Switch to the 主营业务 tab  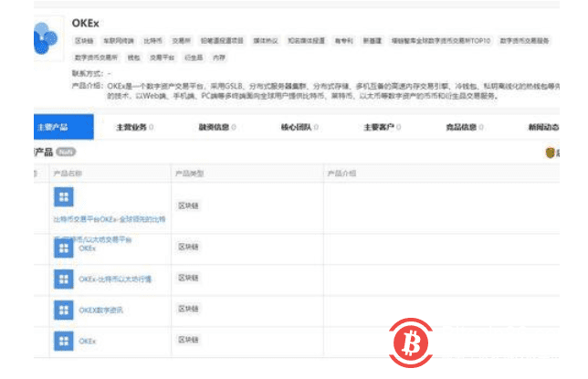click(x=135, y=127)
